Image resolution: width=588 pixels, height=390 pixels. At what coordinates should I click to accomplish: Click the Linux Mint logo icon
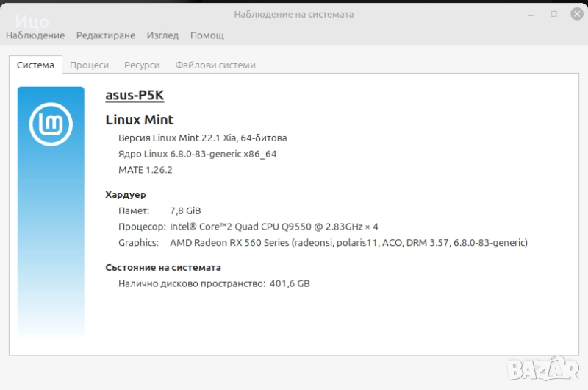point(51,124)
